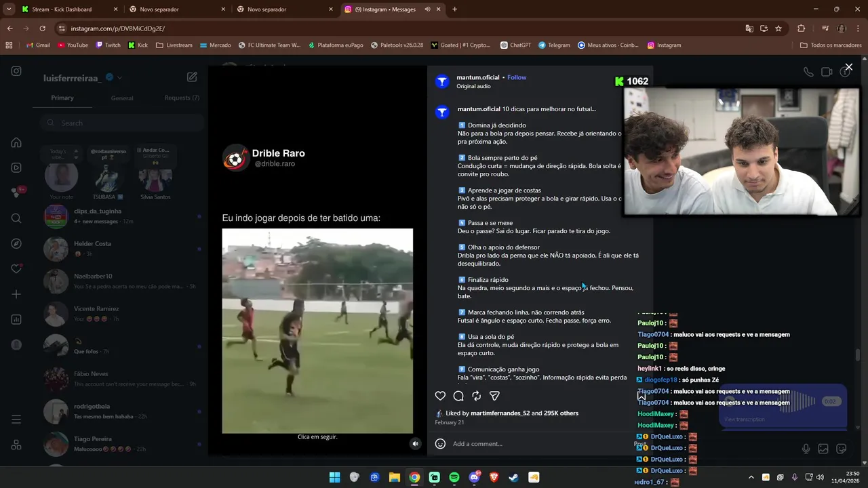868x488 pixels.
Task: Mute the Instagram browser tab via speaker icon
Action: (427, 9)
